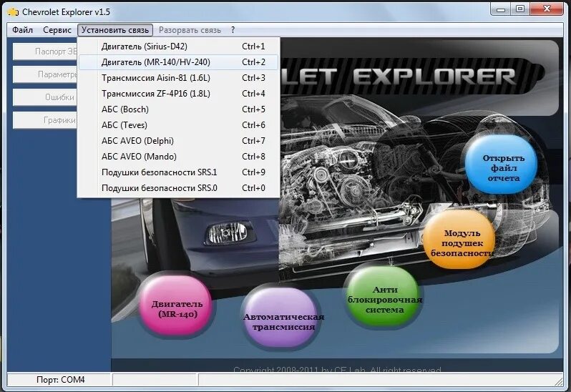
Task: Click the Разорвать связь menu item
Action: 190,30
